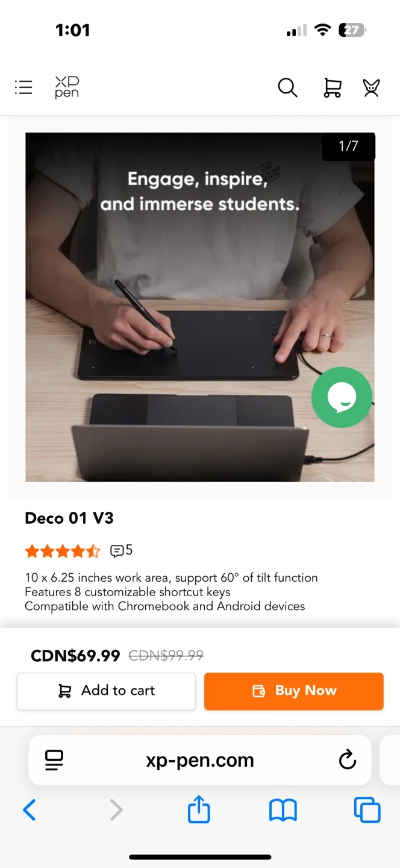
Task: Open Safari bookmarks book icon
Action: (x=283, y=810)
